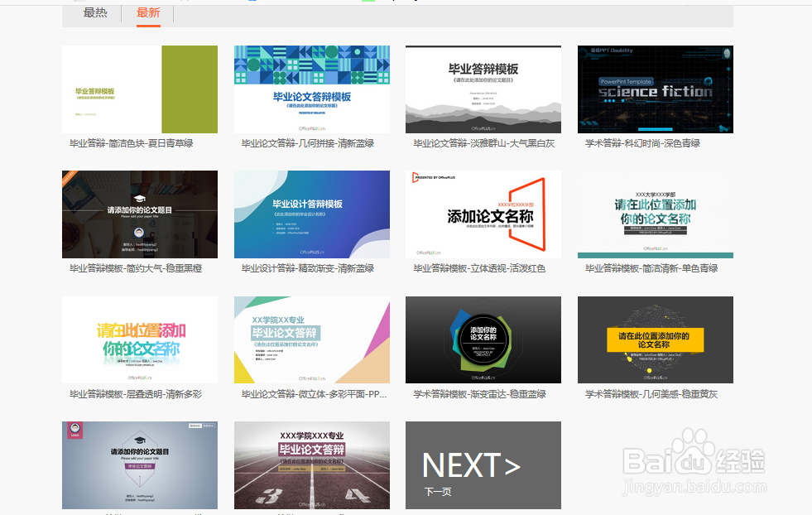
Task: Select the 添加论文名称 red frame thumbnail
Action: tap(483, 214)
